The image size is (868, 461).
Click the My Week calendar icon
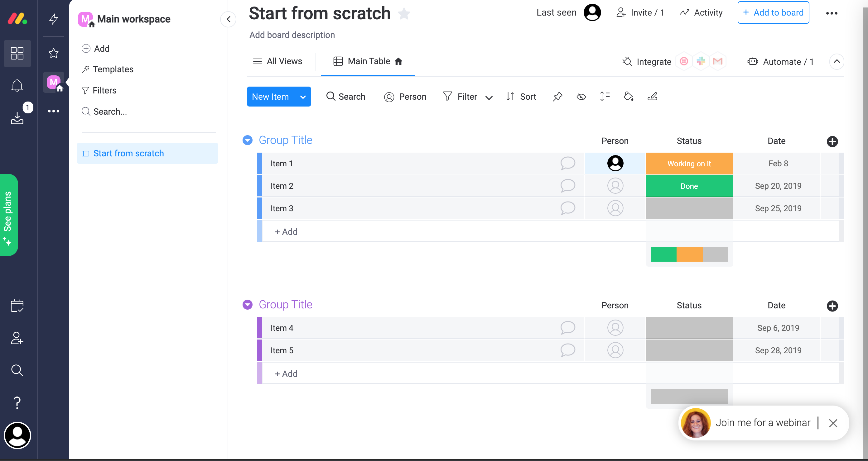(x=17, y=306)
